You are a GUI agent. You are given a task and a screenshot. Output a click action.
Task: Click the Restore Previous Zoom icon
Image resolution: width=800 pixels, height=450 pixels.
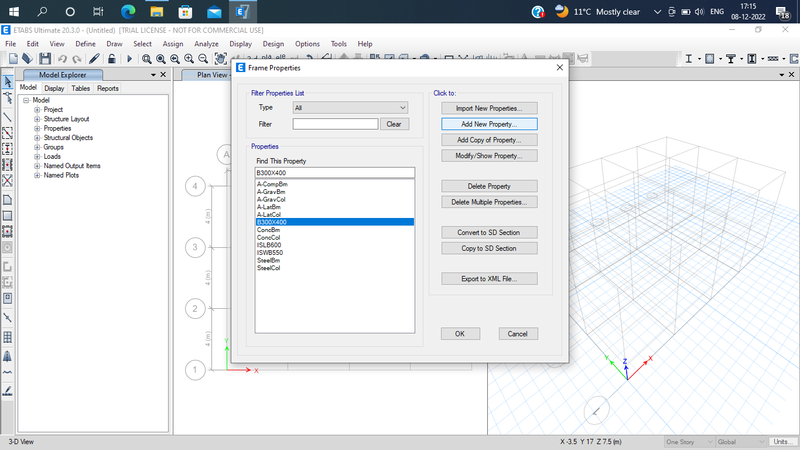175,59
